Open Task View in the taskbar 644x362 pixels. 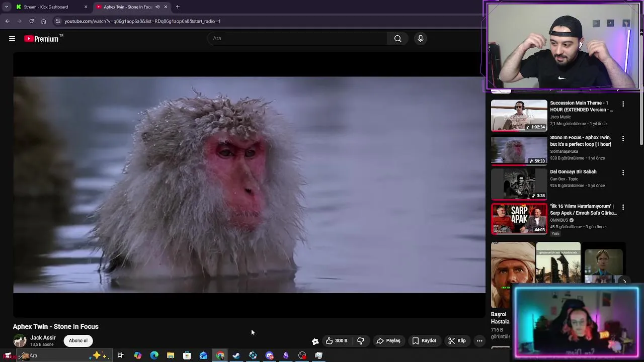point(121,355)
